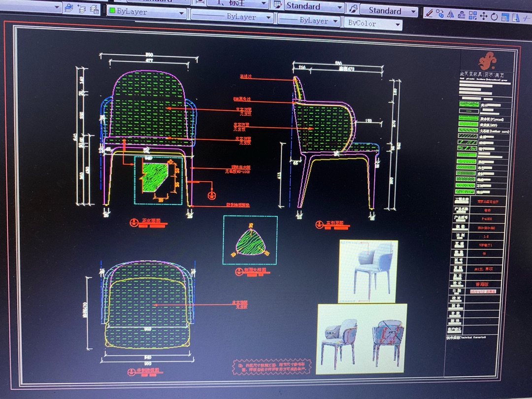Activate the Rotate tool
Viewport: 532px width, 399px height.
(x=495, y=17)
